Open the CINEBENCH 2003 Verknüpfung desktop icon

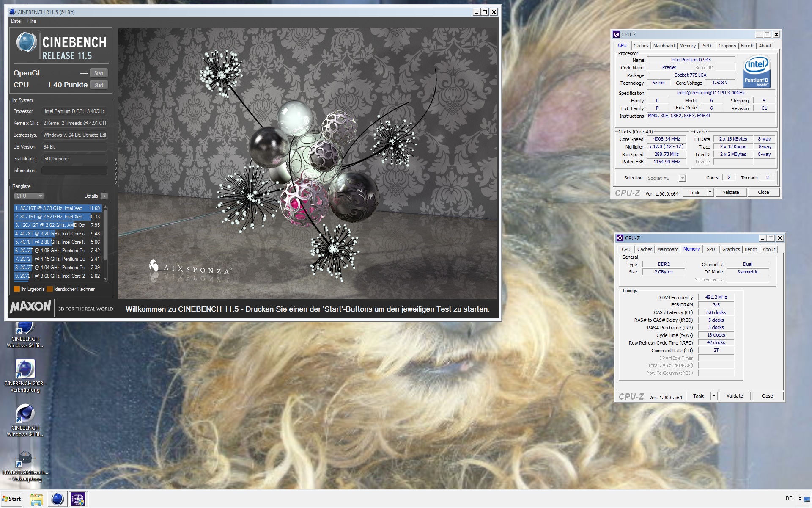(x=25, y=376)
